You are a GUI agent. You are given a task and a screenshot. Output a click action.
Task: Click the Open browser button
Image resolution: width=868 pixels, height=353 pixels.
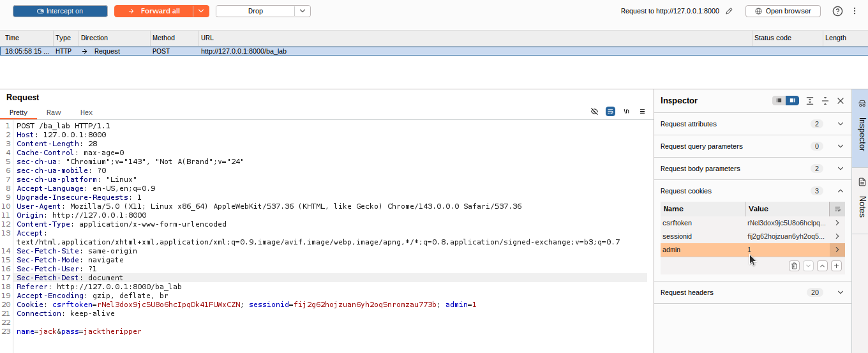(x=782, y=11)
